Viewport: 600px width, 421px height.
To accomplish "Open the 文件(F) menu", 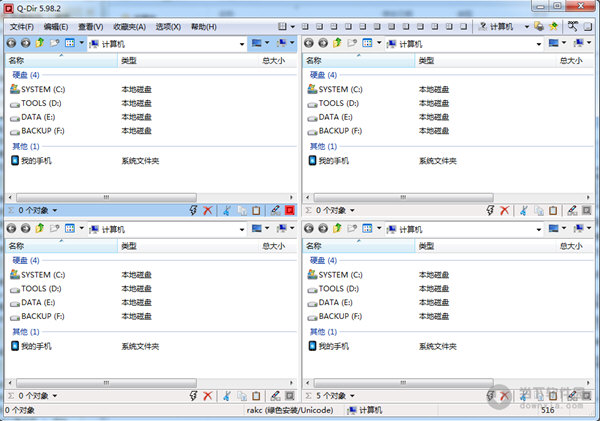I will (22, 26).
